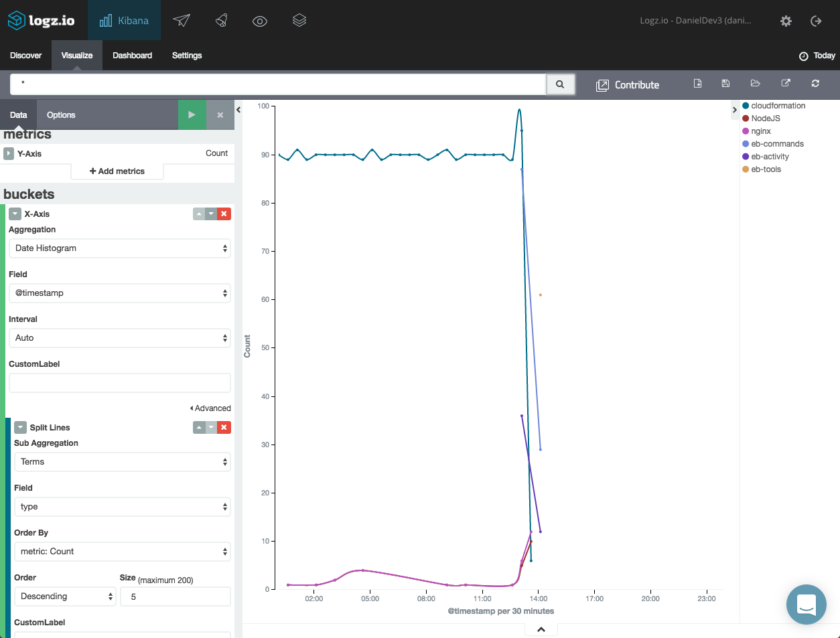Expand the Y-Axis metric section
The width and height of the screenshot is (840, 638).
9,154
